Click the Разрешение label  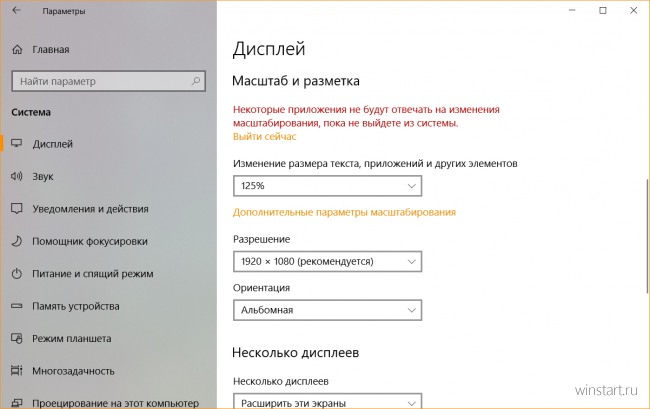[262, 239]
